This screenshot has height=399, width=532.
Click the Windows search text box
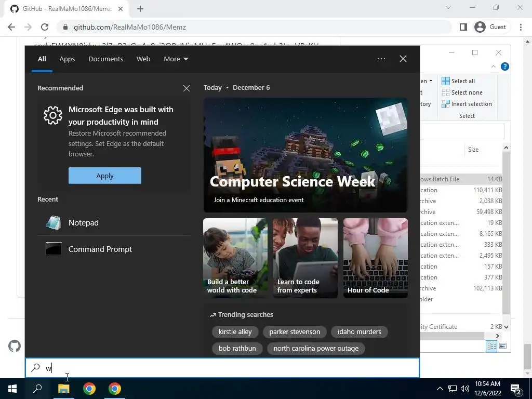click(222, 368)
